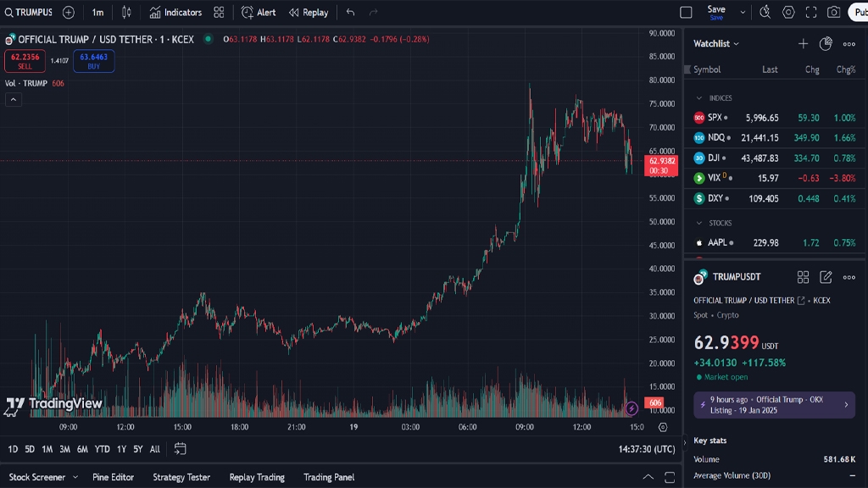Start bar Replay mode
The width and height of the screenshot is (868, 488).
[309, 12]
